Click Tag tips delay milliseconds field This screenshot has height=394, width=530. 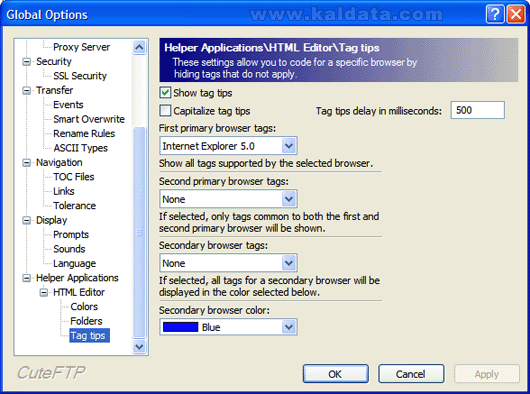478,110
